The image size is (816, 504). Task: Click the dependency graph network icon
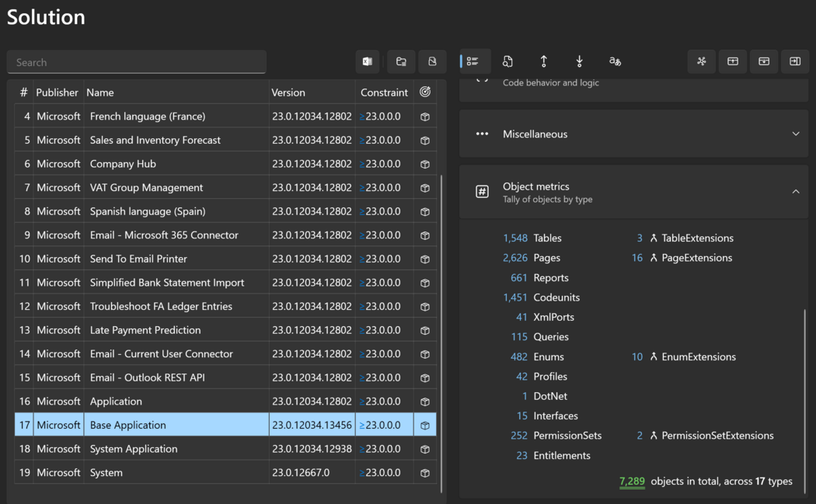(x=702, y=61)
